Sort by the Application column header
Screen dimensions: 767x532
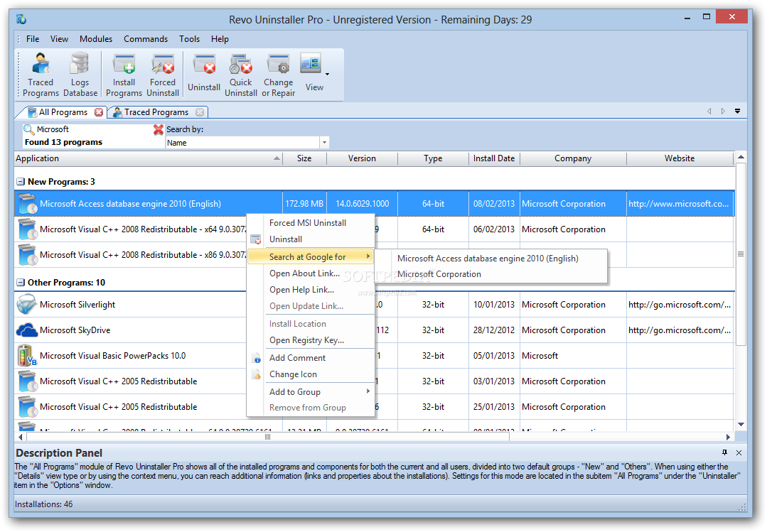pyautogui.click(x=149, y=158)
